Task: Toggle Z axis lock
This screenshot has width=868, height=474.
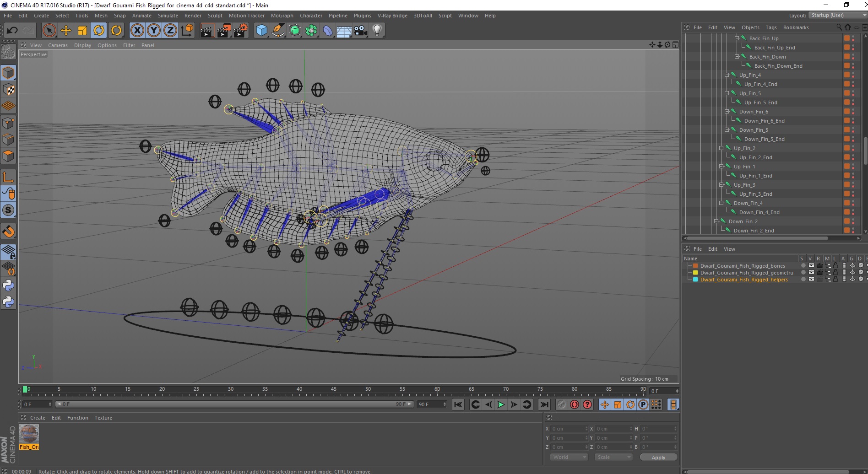Action: click(170, 31)
